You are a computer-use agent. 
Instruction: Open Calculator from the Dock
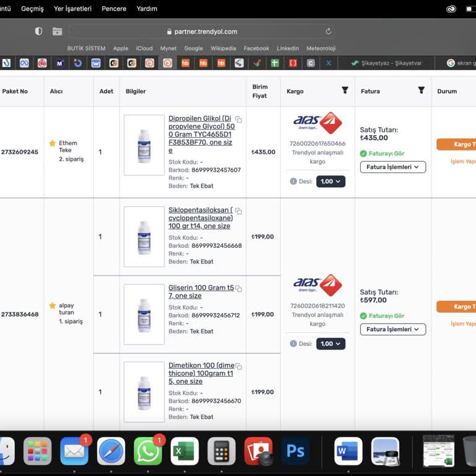(221, 451)
